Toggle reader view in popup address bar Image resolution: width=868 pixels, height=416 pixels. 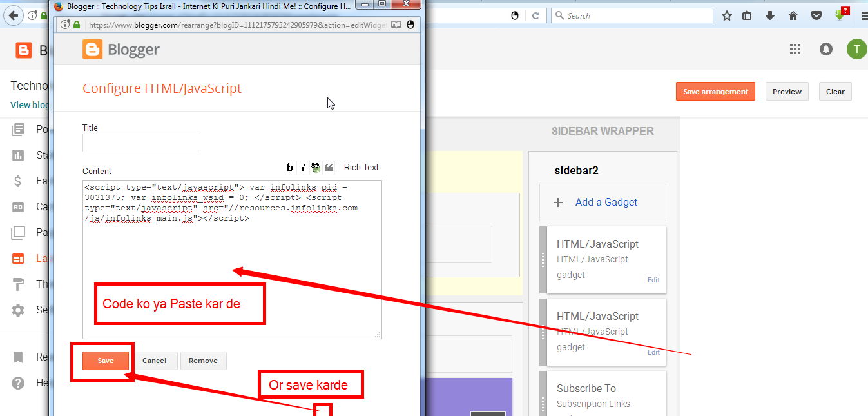pyautogui.click(x=396, y=25)
